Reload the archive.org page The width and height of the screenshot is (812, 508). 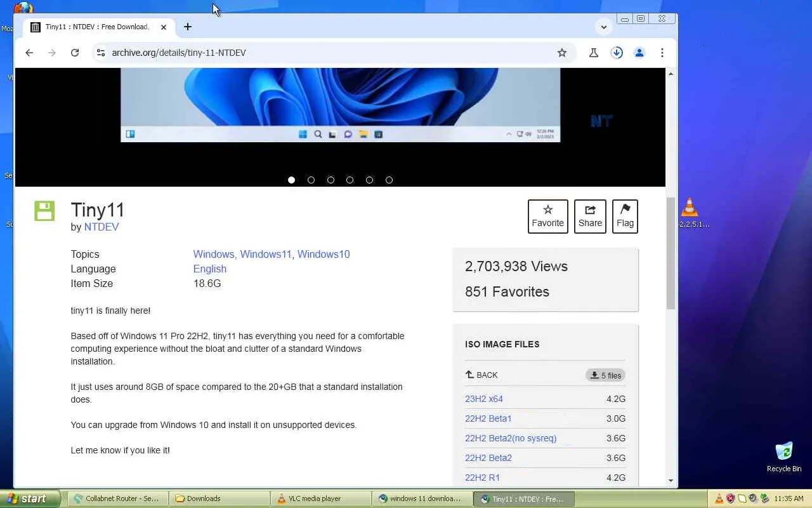pyautogui.click(x=75, y=53)
